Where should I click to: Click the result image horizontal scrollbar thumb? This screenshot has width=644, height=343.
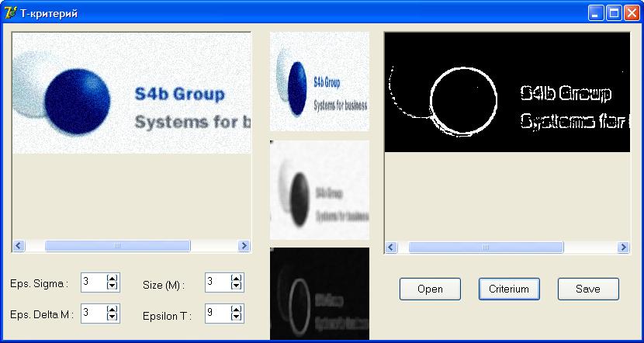click(486, 248)
